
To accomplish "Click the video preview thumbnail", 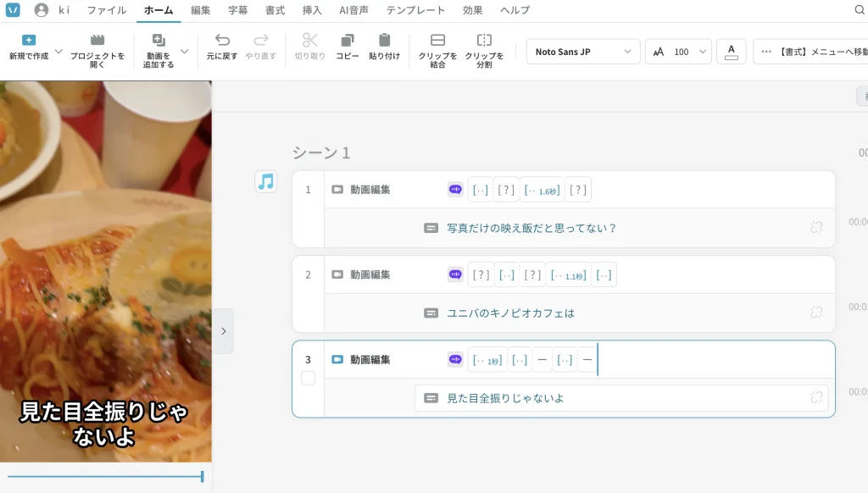I will tap(106, 272).
